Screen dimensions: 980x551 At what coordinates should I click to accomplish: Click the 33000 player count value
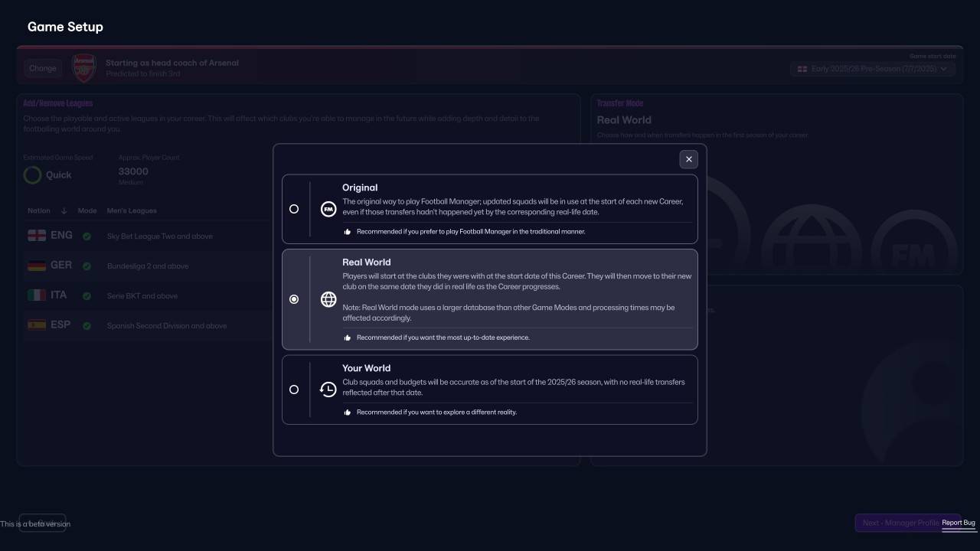pos(133,171)
